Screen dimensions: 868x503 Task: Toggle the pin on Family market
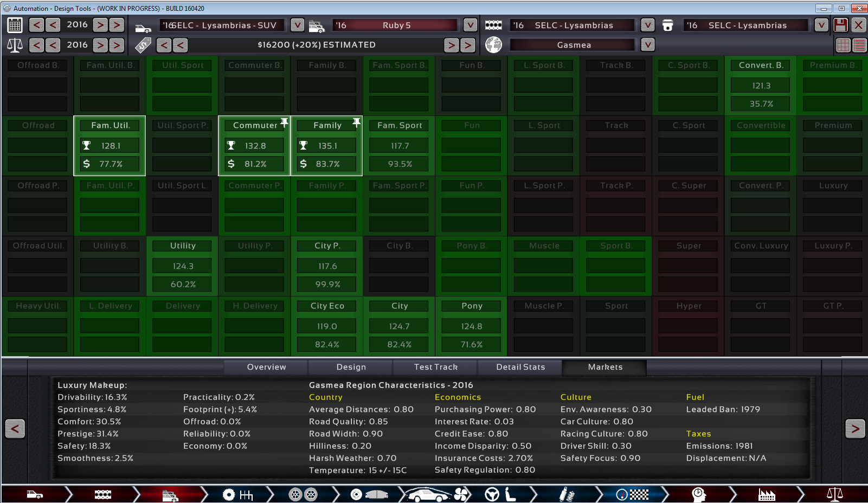tap(356, 122)
